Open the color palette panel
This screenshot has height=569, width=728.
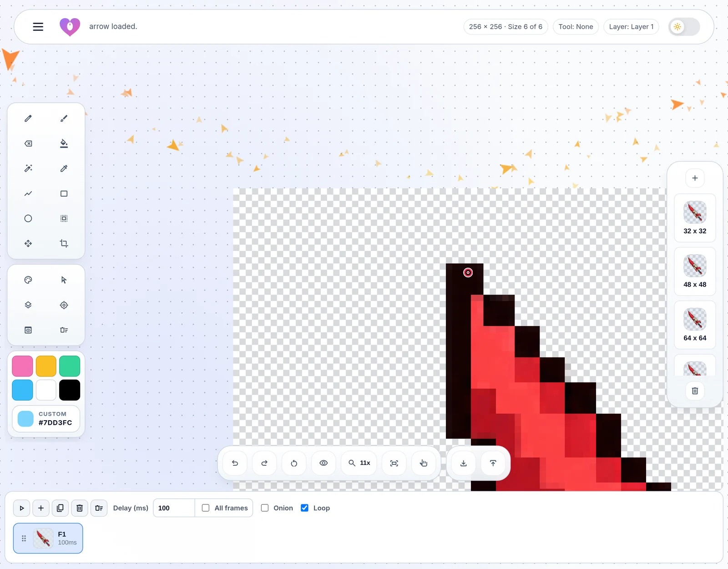[x=28, y=280]
